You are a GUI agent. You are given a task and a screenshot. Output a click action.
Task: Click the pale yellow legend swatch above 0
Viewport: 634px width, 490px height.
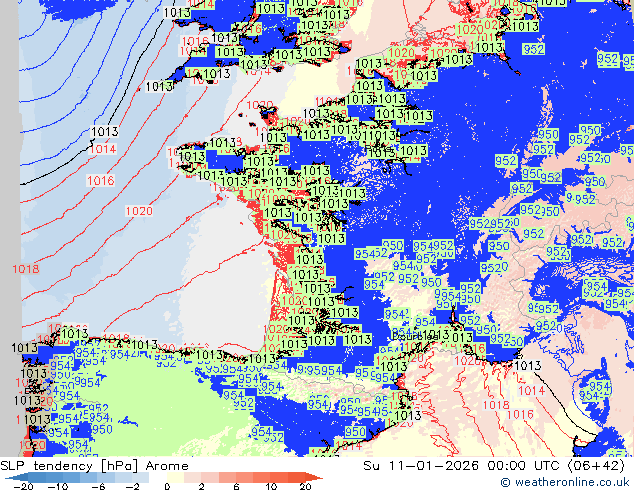(x=175, y=477)
